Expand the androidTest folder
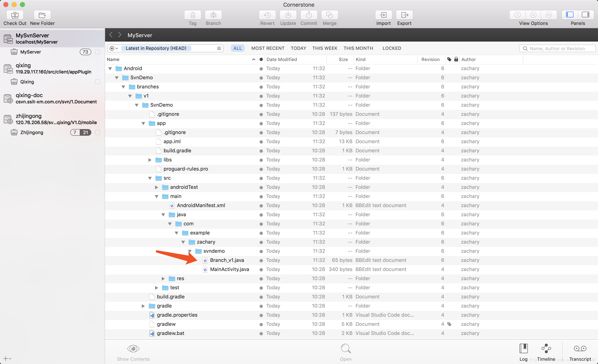Screen dimensions: 598x364 (x=157, y=187)
